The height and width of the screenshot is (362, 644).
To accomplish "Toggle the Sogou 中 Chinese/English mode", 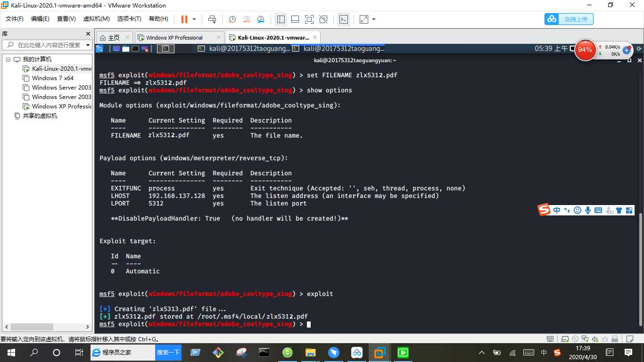I will point(557,210).
